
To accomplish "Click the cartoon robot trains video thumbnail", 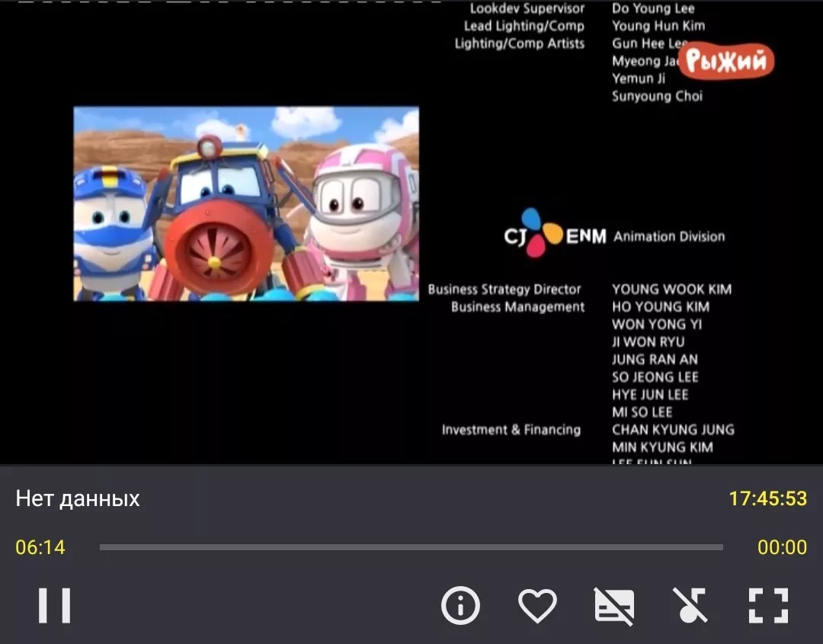I will pos(246,203).
